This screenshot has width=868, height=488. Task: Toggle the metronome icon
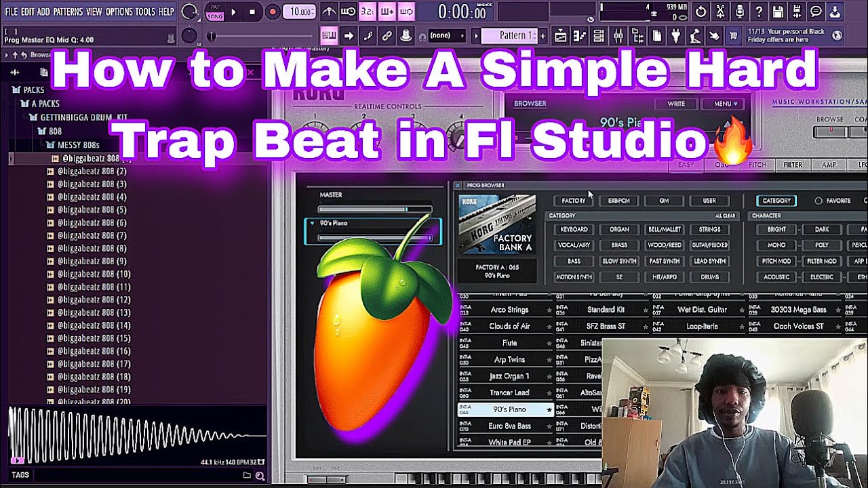(x=330, y=12)
